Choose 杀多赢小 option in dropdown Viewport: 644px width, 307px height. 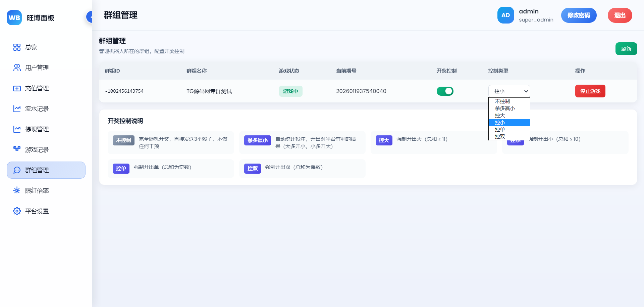tap(505, 108)
